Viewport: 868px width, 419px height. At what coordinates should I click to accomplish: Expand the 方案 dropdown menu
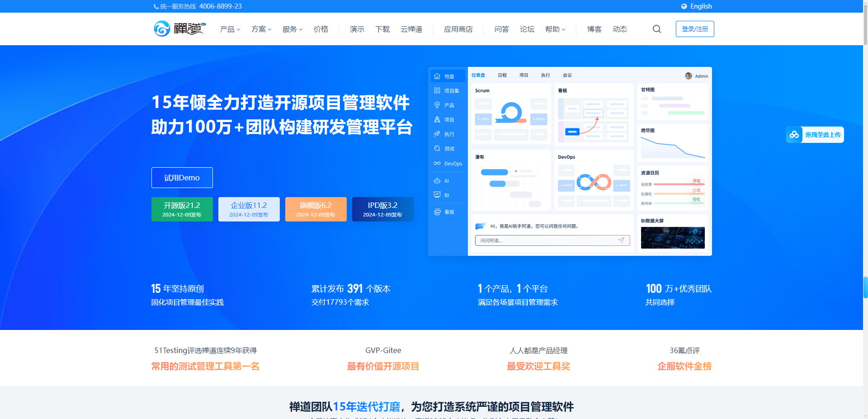[261, 29]
